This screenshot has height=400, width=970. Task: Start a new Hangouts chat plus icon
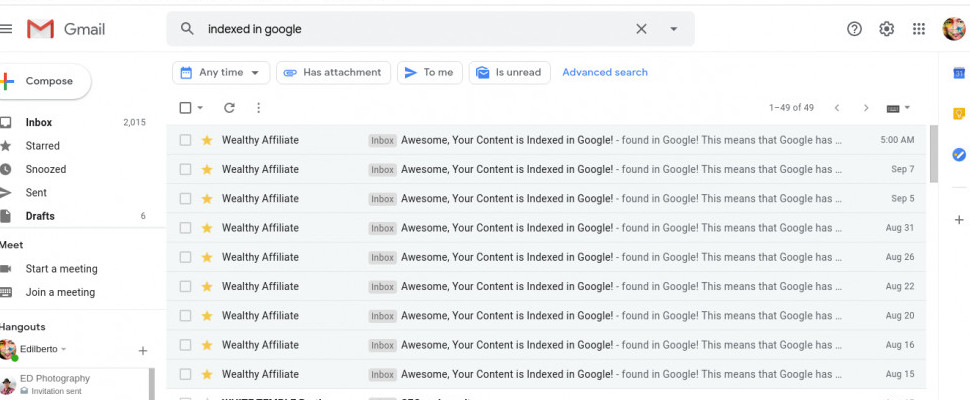pos(142,351)
